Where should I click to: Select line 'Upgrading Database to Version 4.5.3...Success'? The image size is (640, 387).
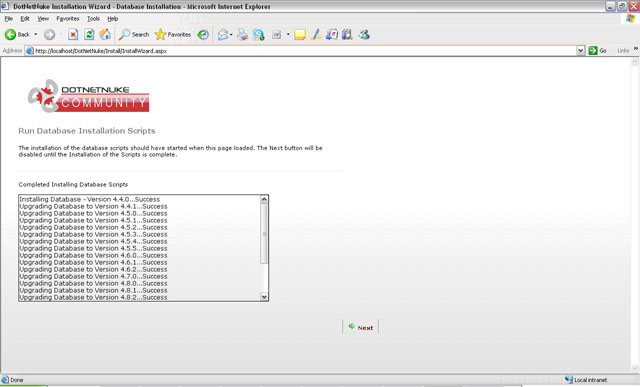pos(93,234)
